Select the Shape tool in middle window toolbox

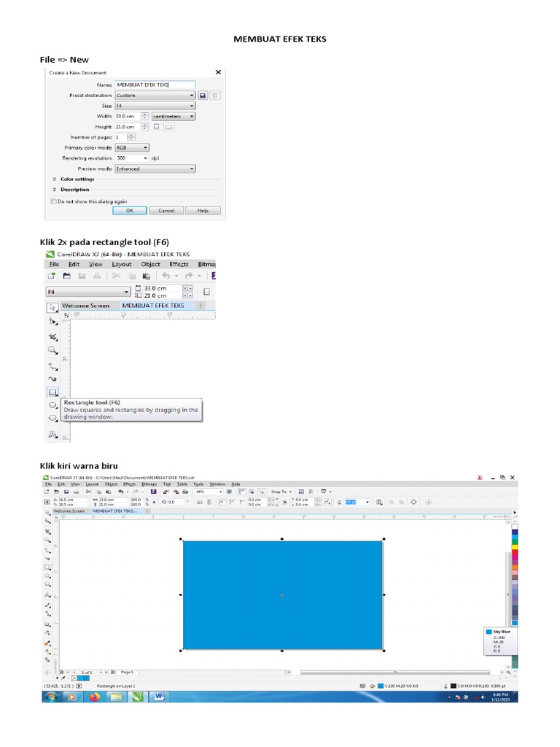52,322
